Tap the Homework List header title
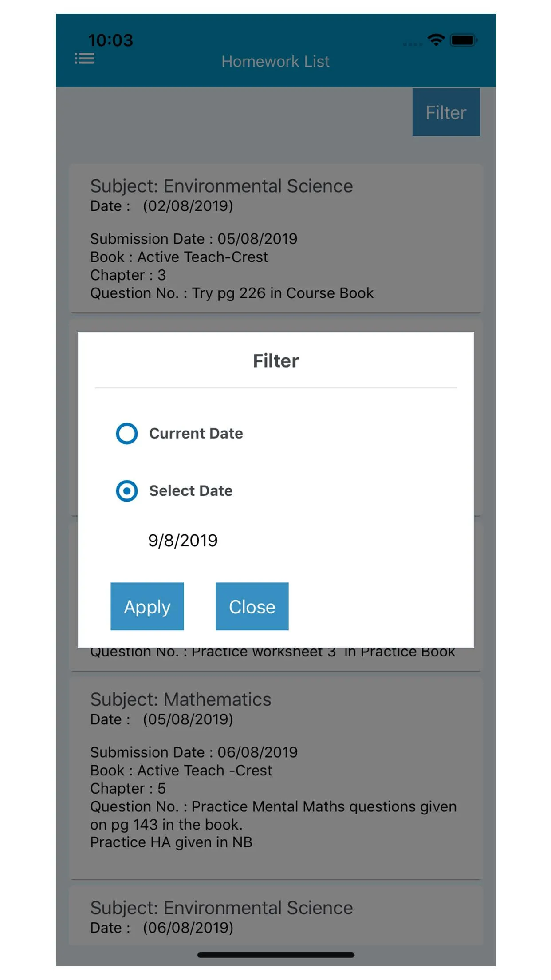Image resolution: width=551 pixels, height=980 pixels. click(x=275, y=62)
